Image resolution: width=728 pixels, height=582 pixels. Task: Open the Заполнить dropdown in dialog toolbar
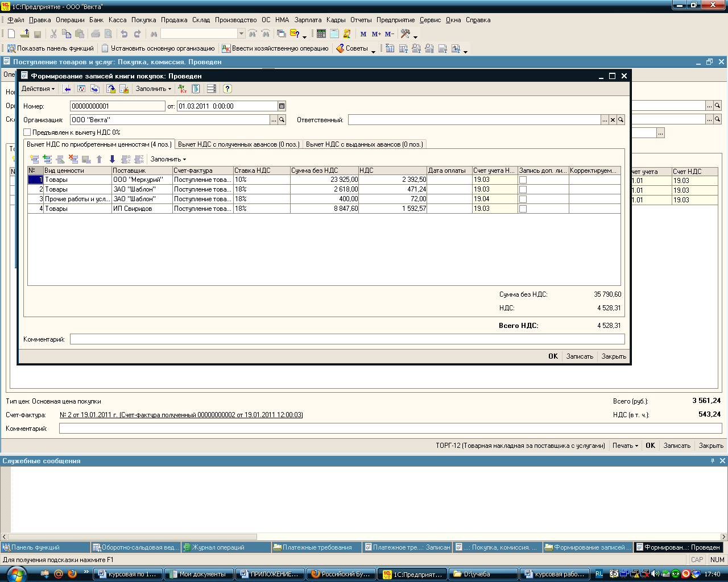coord(153,89)
